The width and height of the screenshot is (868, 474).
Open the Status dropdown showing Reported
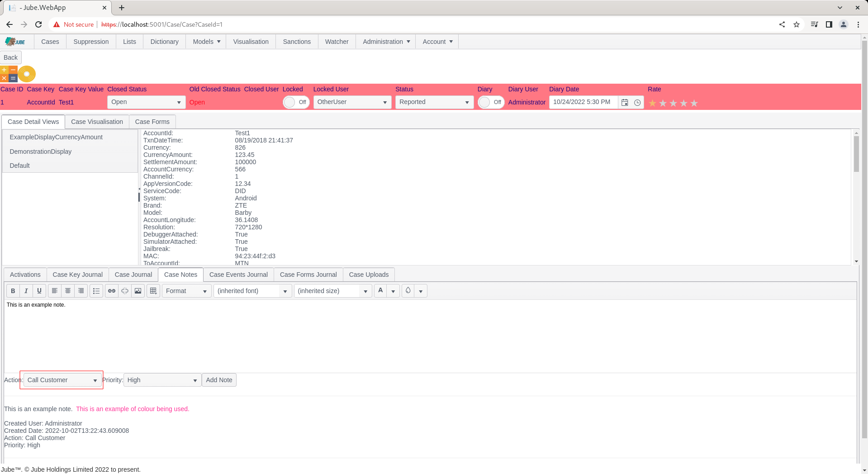[434, 102]
